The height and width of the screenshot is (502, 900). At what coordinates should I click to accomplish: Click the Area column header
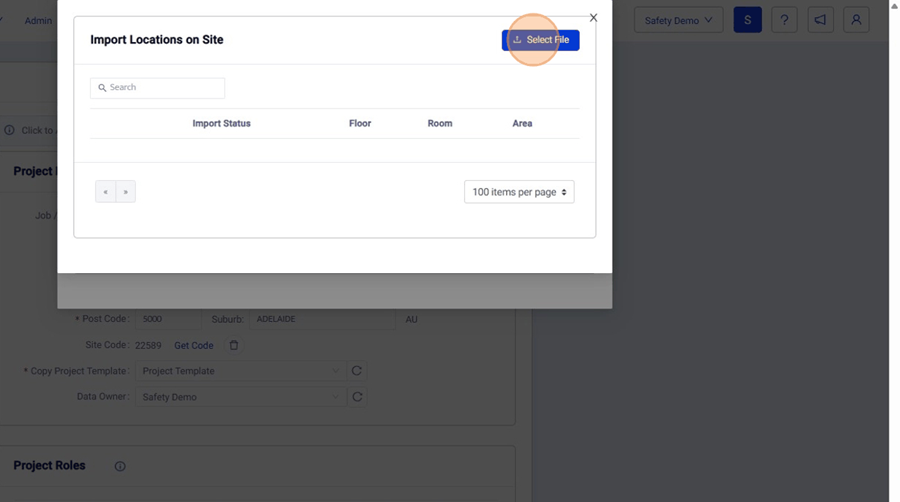tap(522, 124)
